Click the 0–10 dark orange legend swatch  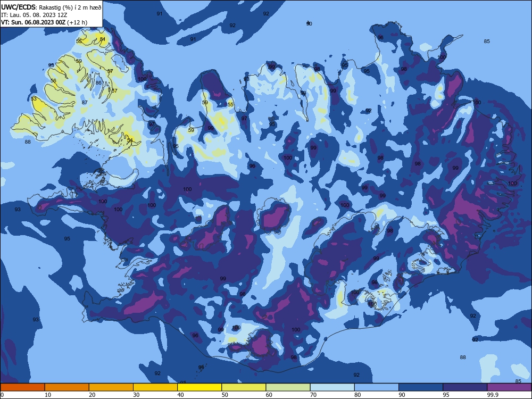click(22, 387)
